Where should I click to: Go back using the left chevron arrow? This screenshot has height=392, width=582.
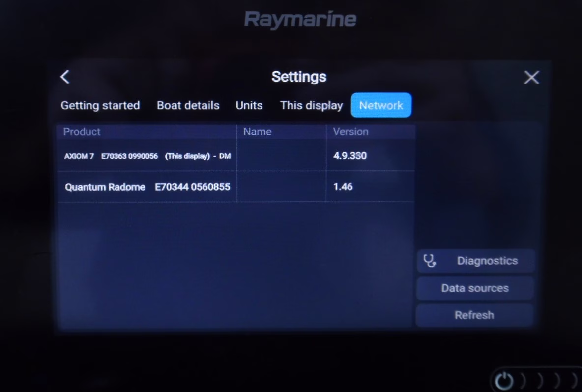point(65,77)
